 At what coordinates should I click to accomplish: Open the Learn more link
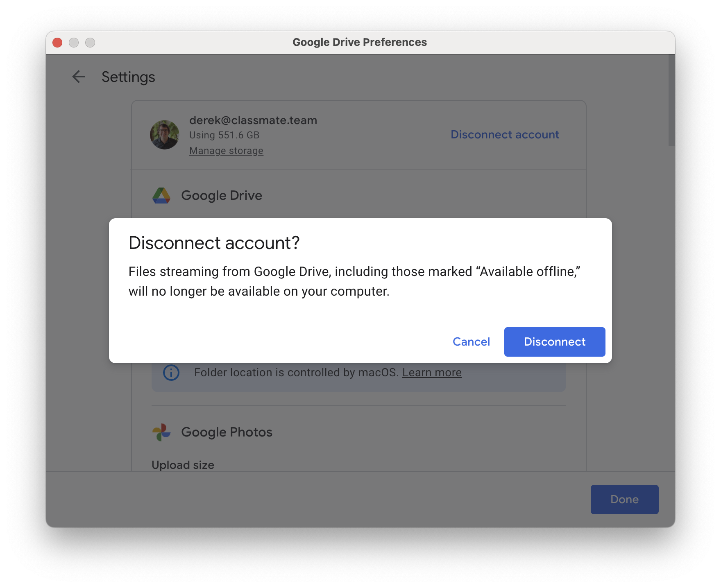tap(432, 373)
